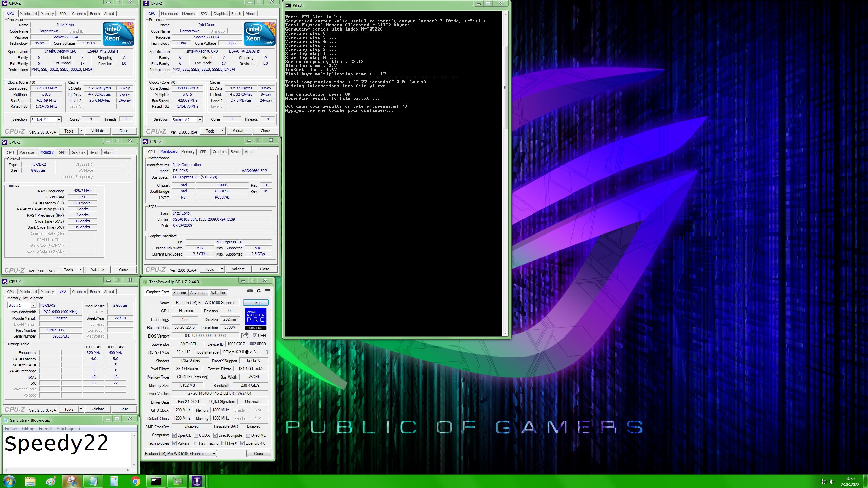Viewport: 868px width, 488px height.
Task: Click Validate in the Memory CPU-Z window
Action: click(x=97, y=270)
